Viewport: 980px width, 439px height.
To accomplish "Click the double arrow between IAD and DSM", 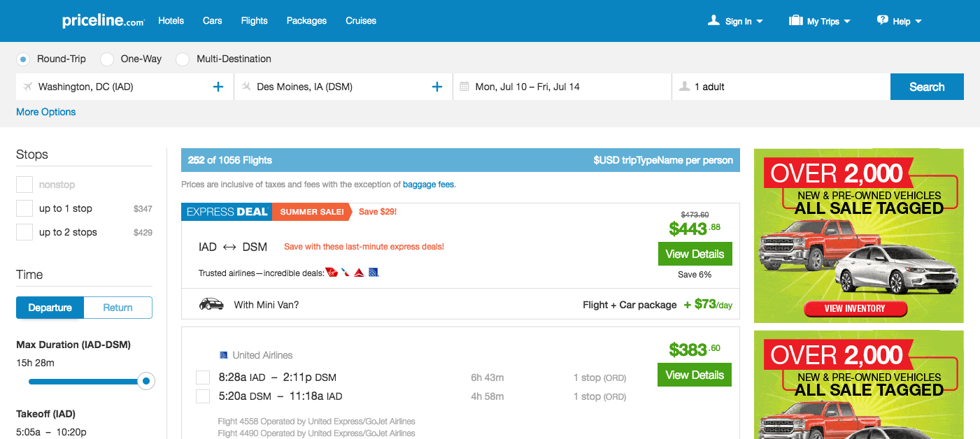I will [229, 247].
